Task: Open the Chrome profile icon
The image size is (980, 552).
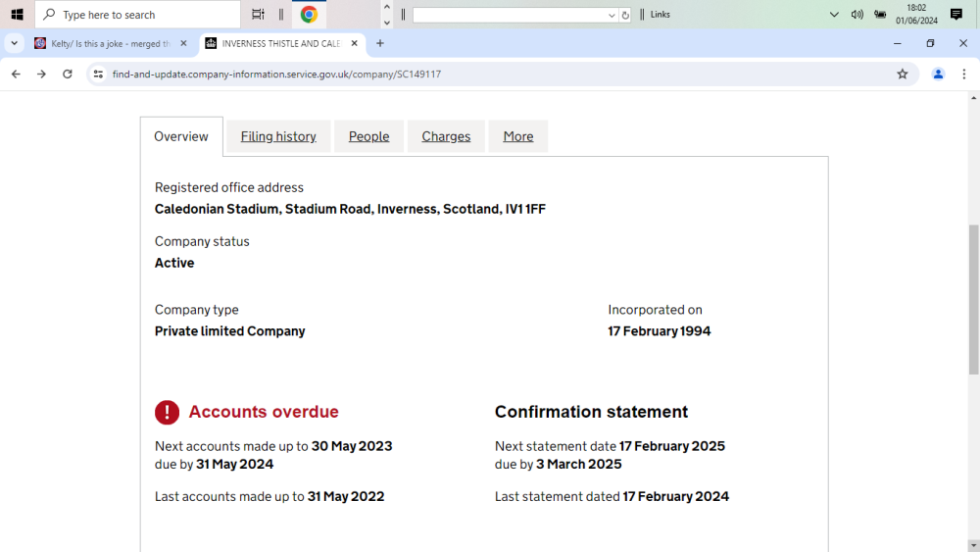Action: pos(938,74)
